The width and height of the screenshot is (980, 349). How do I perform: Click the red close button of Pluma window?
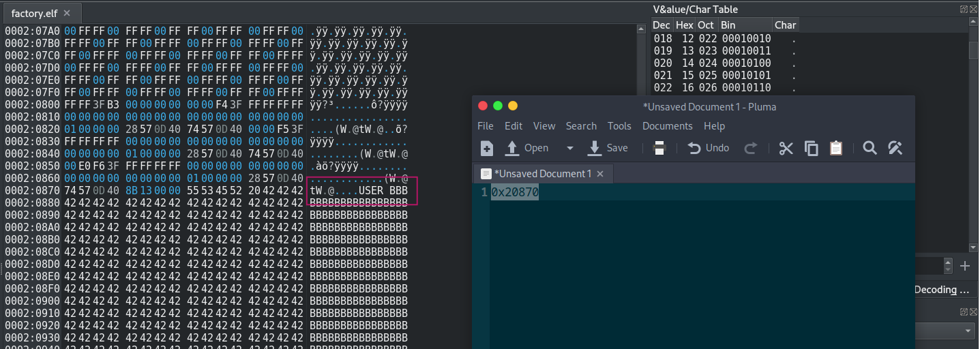pos(483,106)
